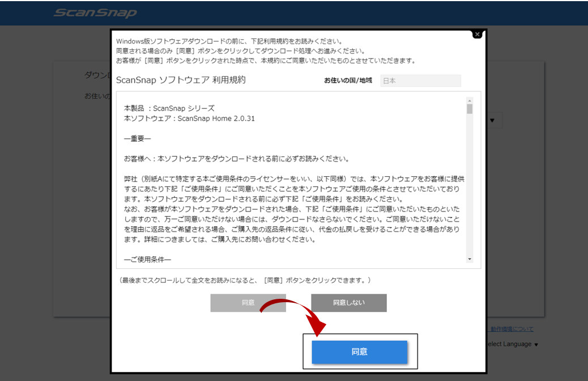Click the 日本 country/region field
This screenshot has width=588, height=381.
tap(420, 81)
